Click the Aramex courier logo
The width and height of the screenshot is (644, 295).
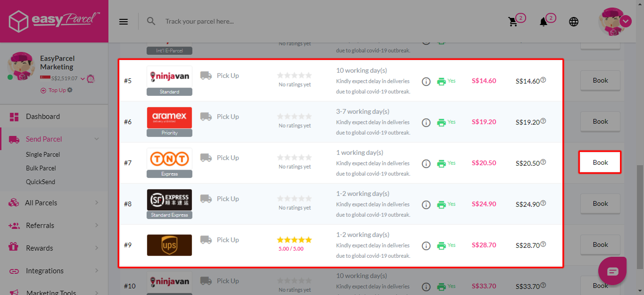click(x=169, y=118)
